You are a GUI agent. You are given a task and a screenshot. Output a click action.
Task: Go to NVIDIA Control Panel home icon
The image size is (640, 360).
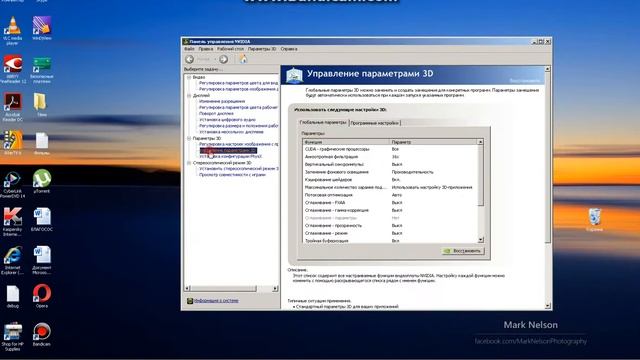pos(243,59)
